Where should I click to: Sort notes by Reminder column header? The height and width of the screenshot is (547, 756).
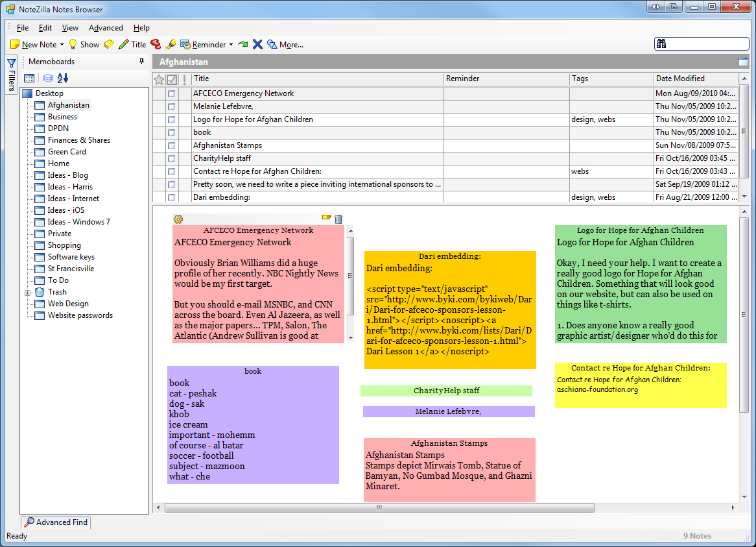tap(506, 79)
